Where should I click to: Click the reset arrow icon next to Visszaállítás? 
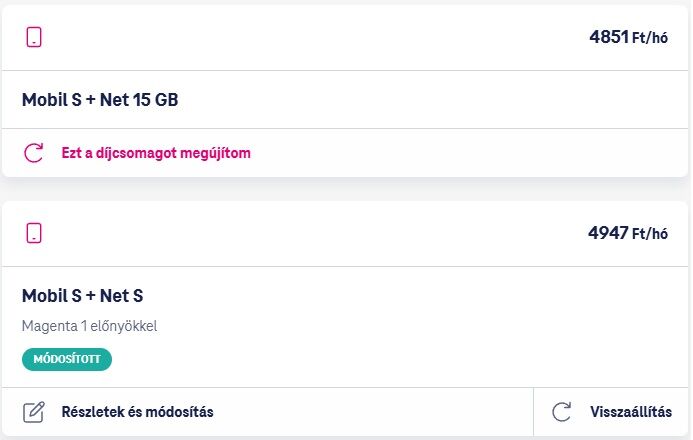coord(562,412)
